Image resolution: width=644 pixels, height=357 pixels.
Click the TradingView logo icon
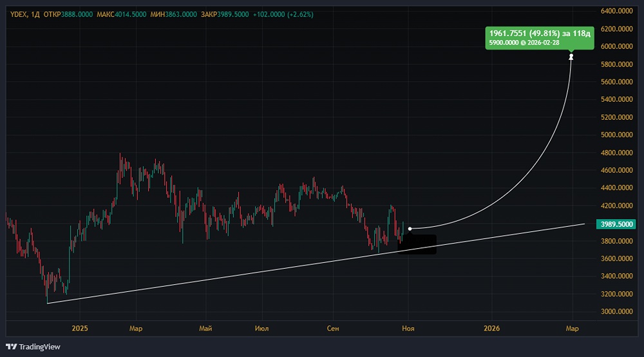pyautogui.click(x=11, y=347)
